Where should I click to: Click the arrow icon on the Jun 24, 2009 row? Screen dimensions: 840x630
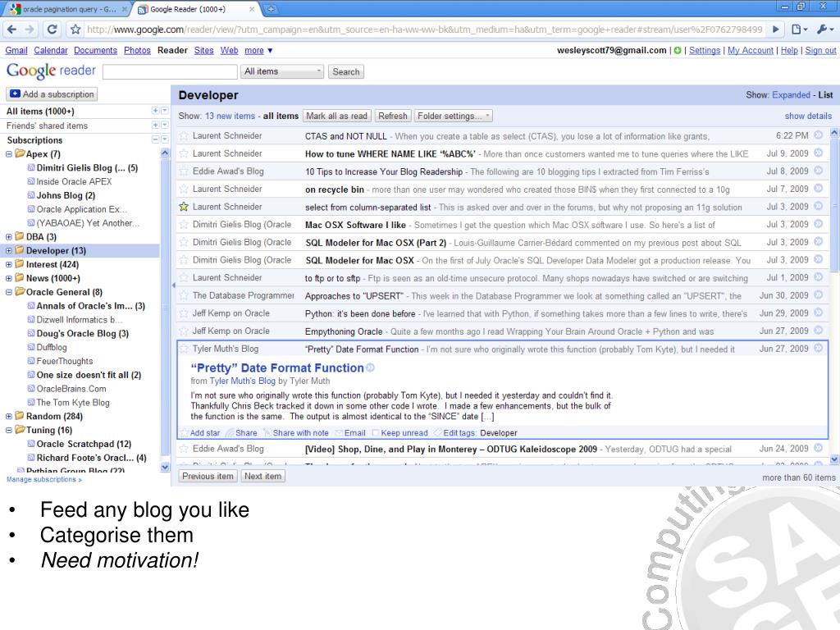(818, 448)
